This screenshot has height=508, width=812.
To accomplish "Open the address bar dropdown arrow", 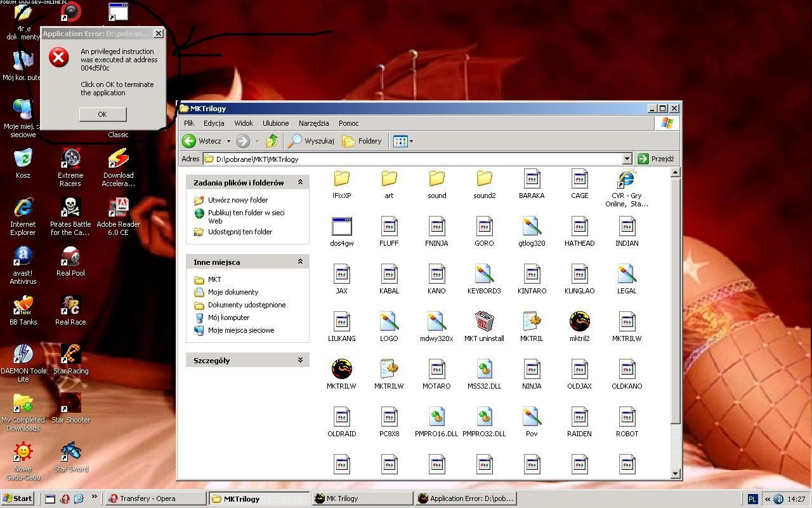I will click(x=627, y=159).
